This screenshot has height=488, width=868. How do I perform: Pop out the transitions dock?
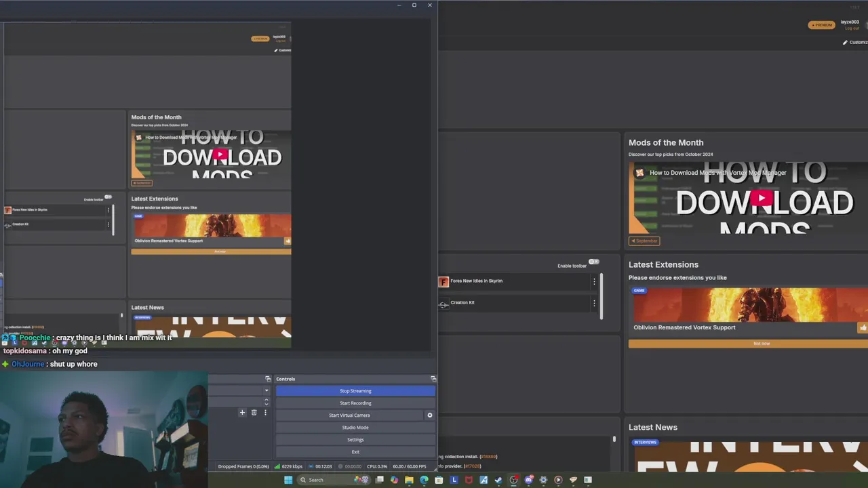268,379
